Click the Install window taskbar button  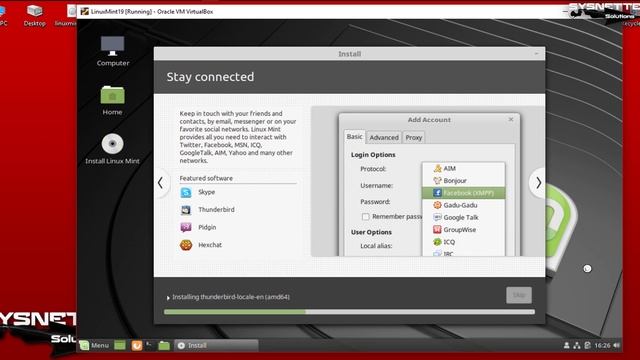[x=216, y=346]
